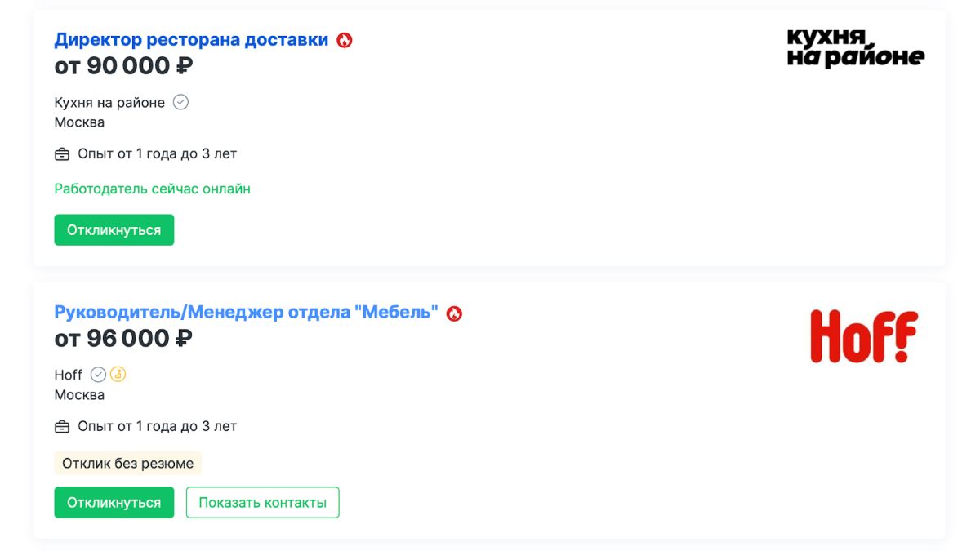
Task: Click 'Откликнуться' on the Hoff vacancy
Action: 114,502
